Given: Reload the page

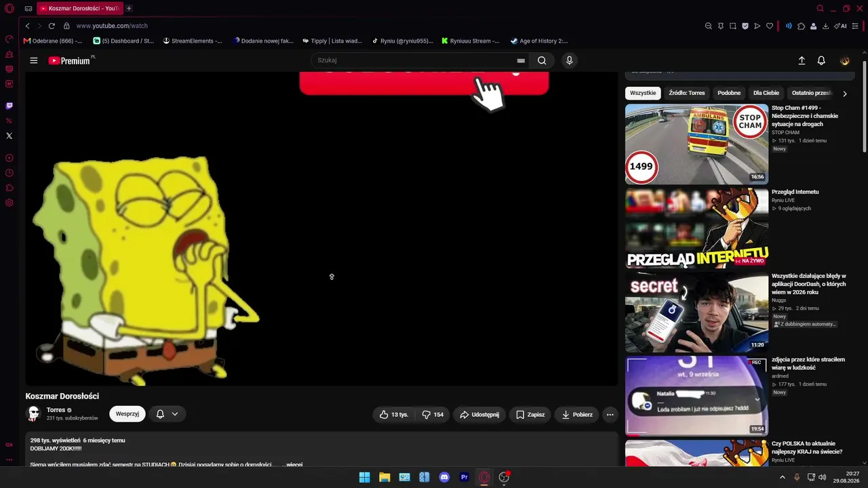Looking at the screenshot, I should [52, 26].
